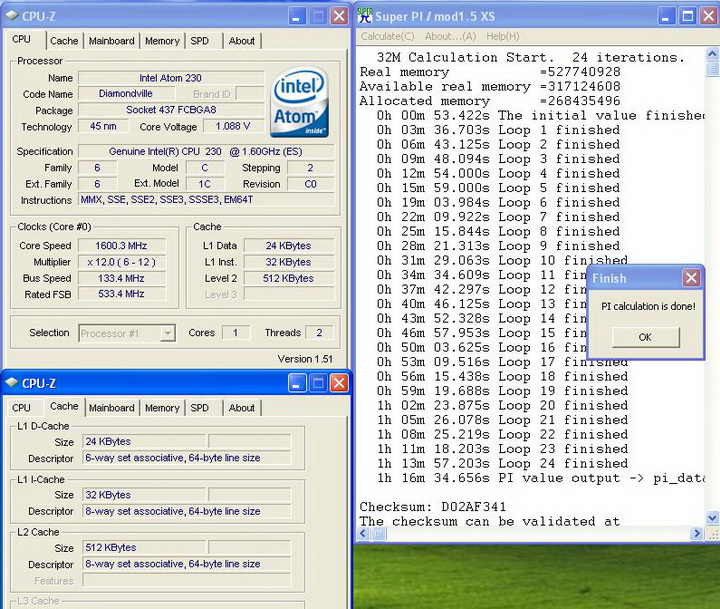
Task: Maximize the Super PI window
Action: (687, 16)
